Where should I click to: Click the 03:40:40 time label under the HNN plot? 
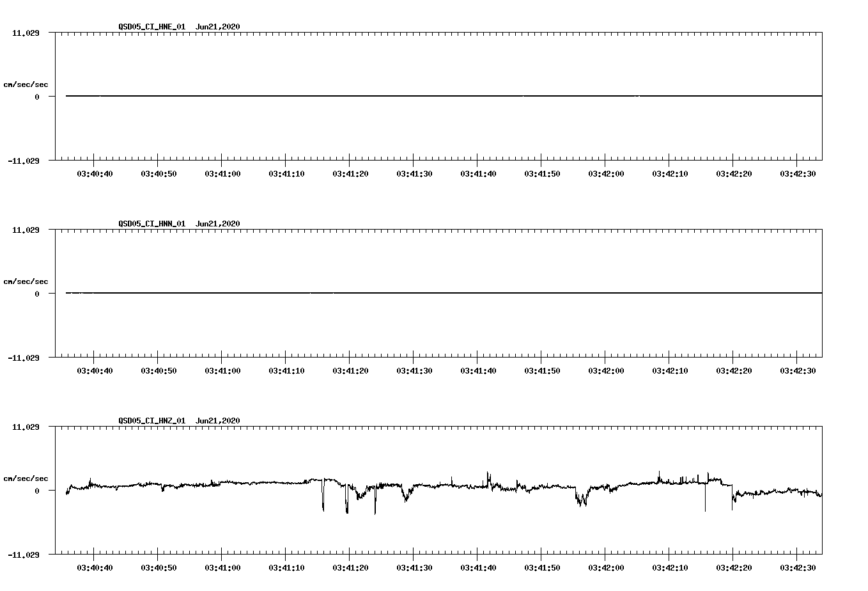point(95,371)
